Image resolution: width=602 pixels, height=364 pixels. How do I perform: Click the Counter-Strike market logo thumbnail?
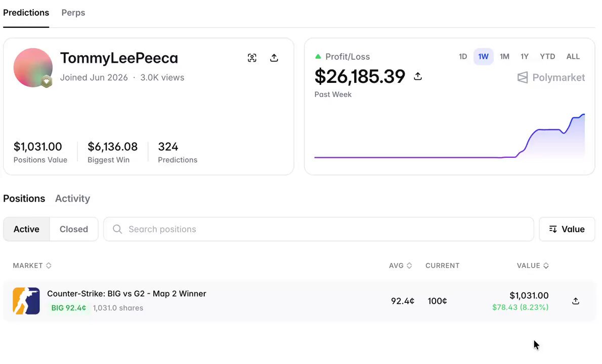point(26,301)
